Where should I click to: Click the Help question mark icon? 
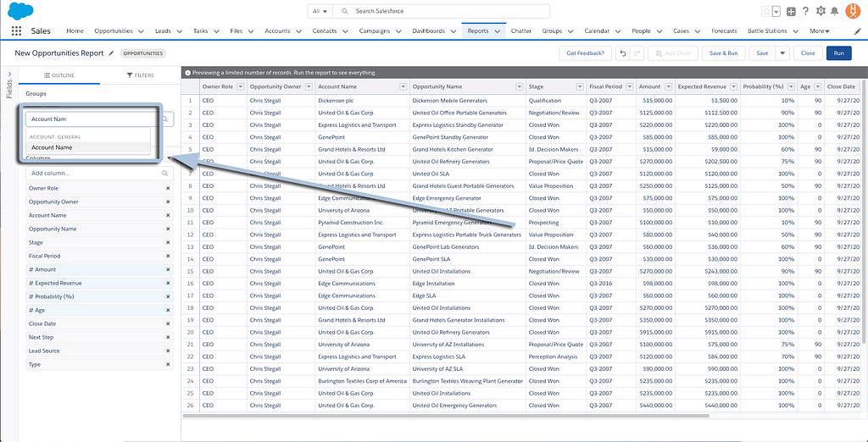coord(805,11)
